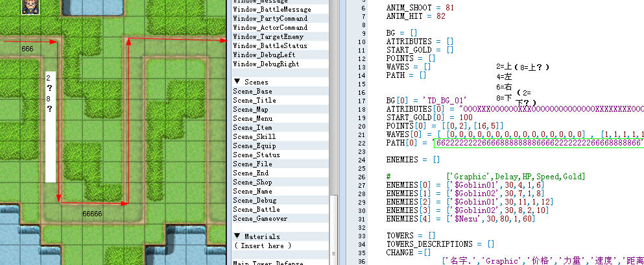Click TOWERS_DESCRIPTIONS = [] line
Image resolution: width=644 pixels, height=265 pixels.
click(x=440, y=244)
